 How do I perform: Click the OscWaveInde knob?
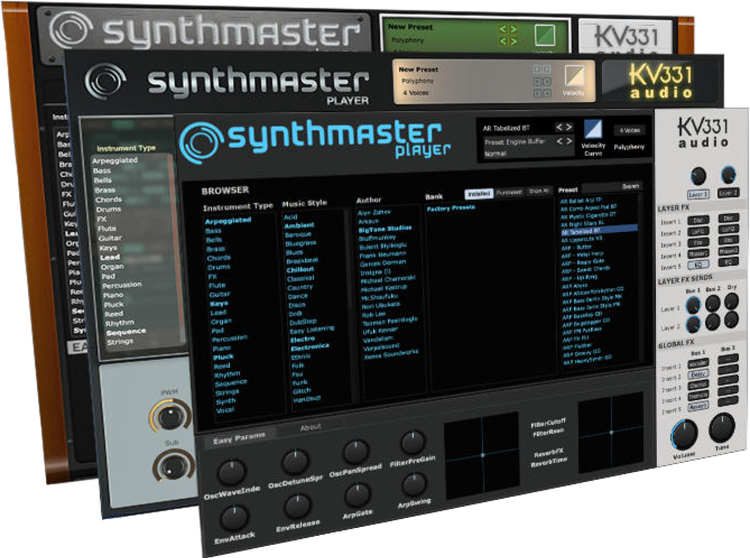[232, 470]
